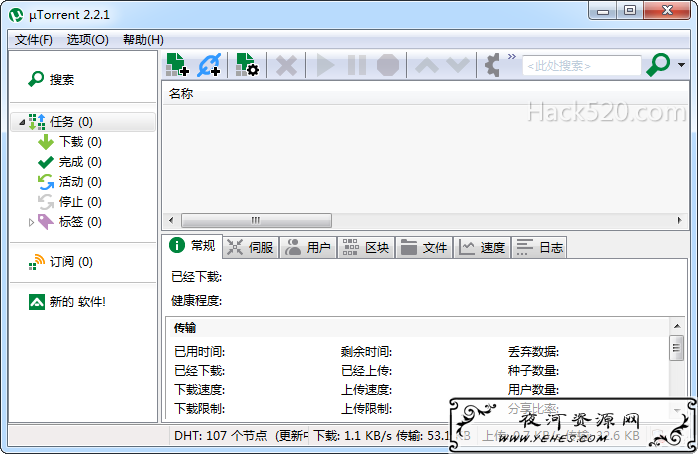Click the 下载速度: label

(199, 389)
